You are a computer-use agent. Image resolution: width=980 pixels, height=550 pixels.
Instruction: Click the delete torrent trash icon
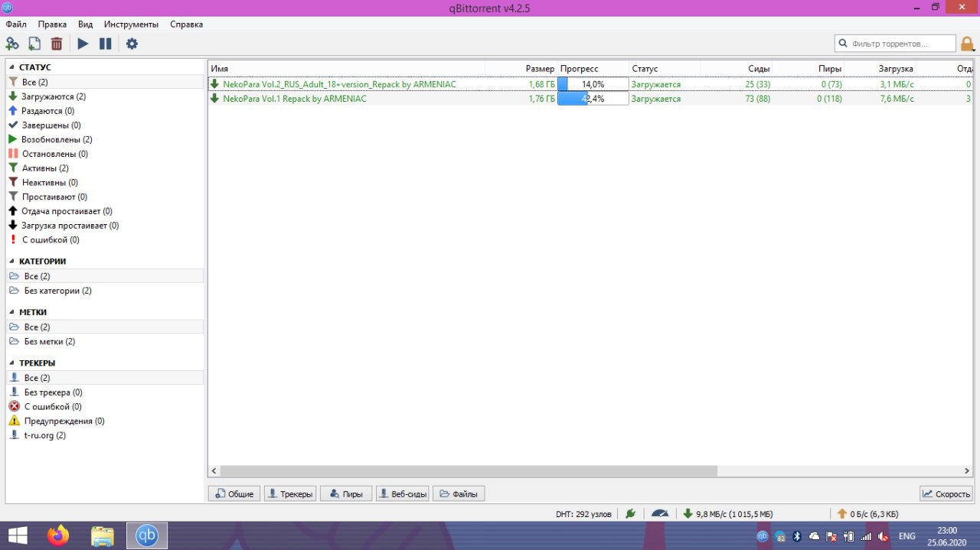click(57, 44)
